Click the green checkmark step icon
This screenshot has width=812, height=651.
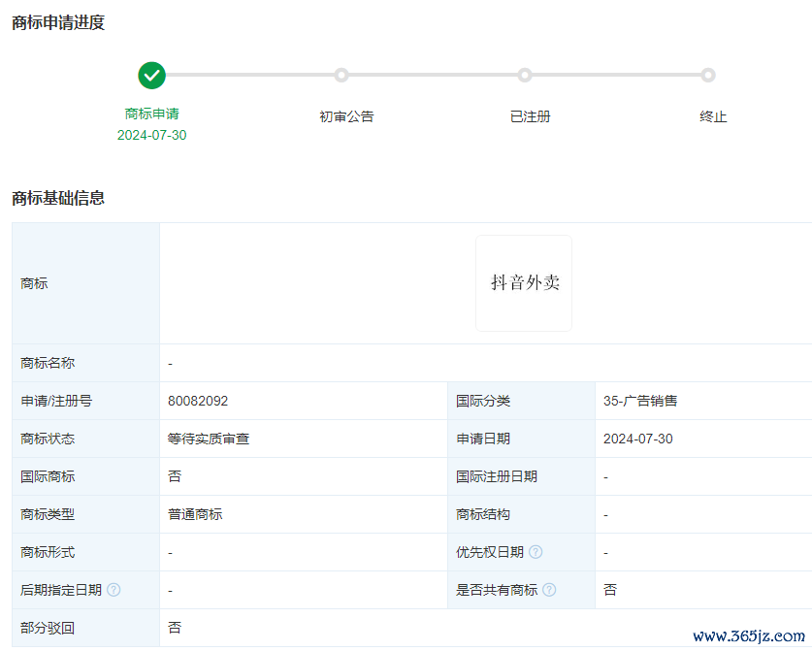click(151, 75)
